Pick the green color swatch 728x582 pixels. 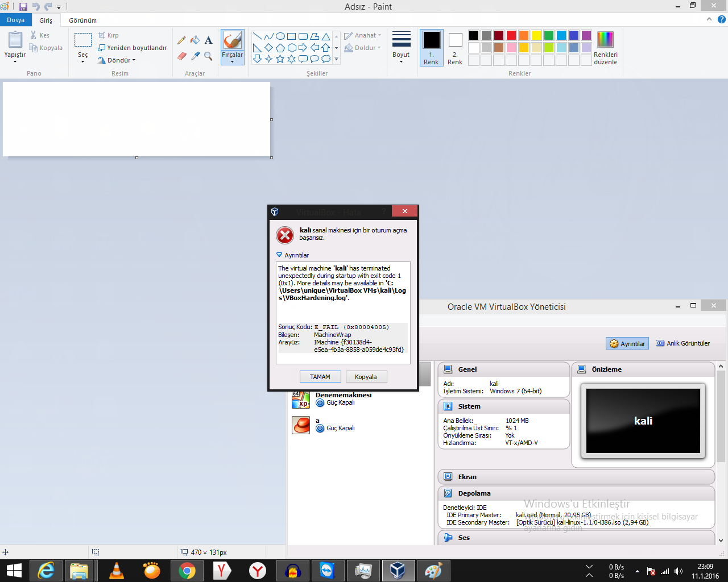549,35
